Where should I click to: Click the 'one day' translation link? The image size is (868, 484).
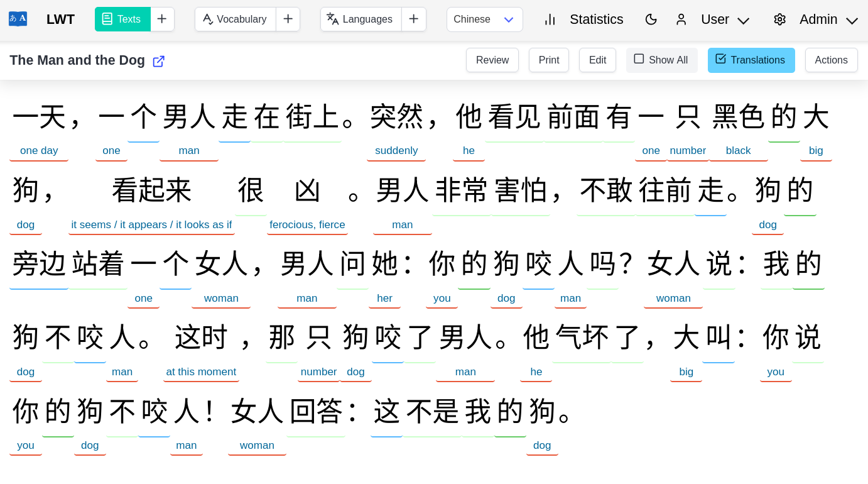(39, 150)
